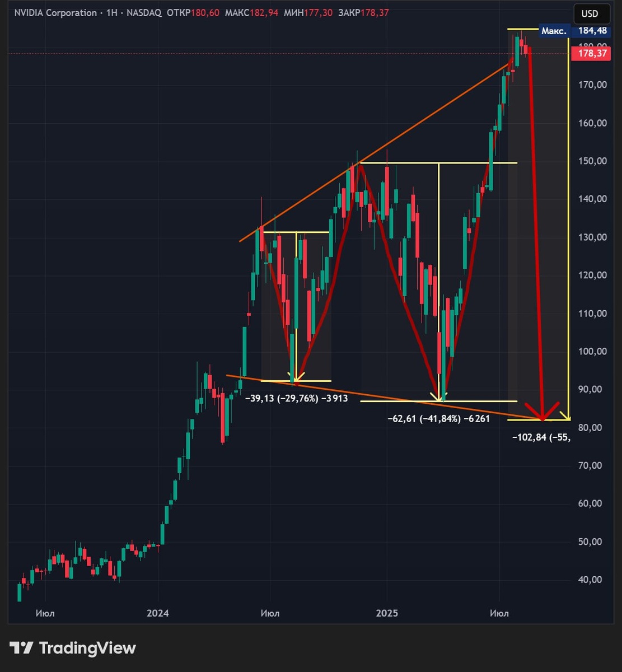Click the red 178,37 current price tag
The width and height of the screenshot is (622, 672).
point(591,54)
